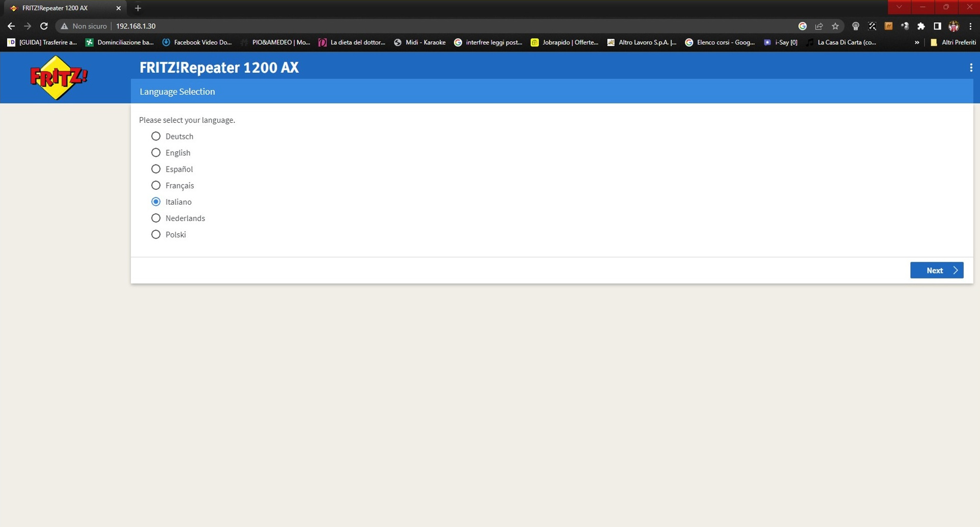Close the FRITZ!Repeater 1200 AX tab
The image size is (980, 527).
click(x=119, y=8)
